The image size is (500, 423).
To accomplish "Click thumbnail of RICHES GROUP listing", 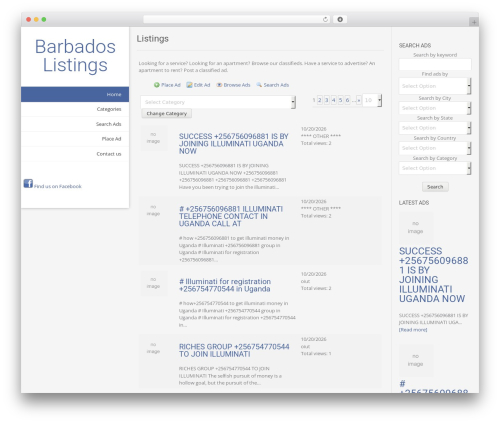I will tap(153, 348).
